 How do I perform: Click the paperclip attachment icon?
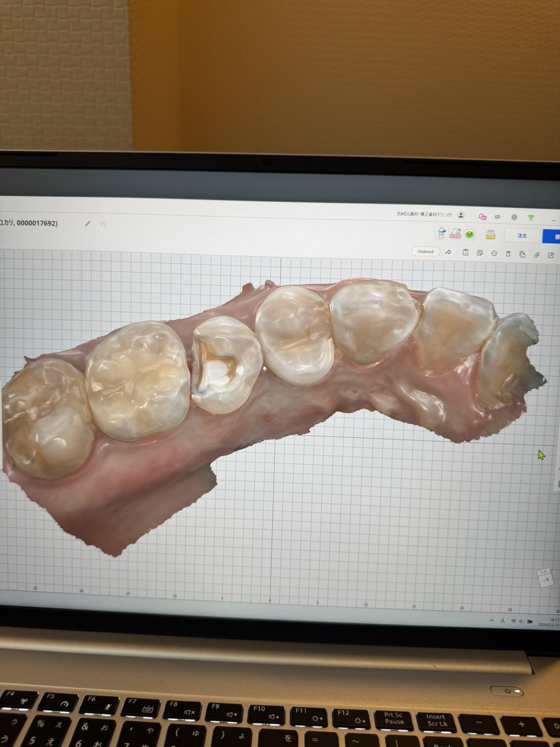point(537,255)
